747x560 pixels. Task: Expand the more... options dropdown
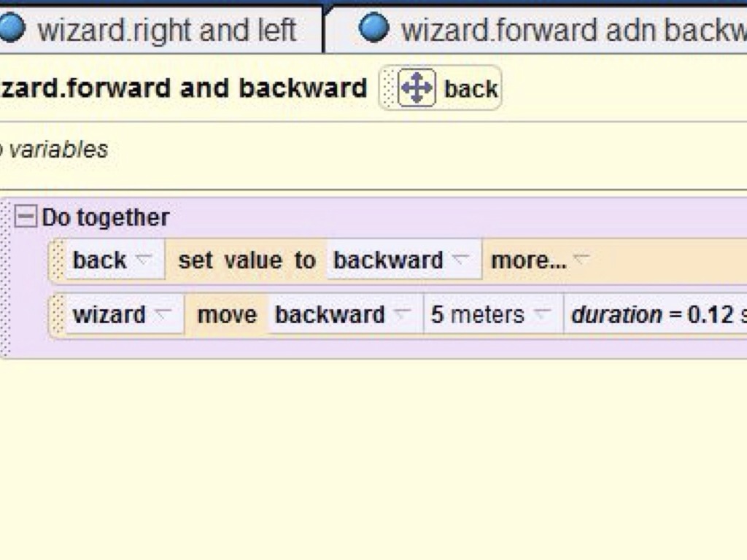pos(581,260)
